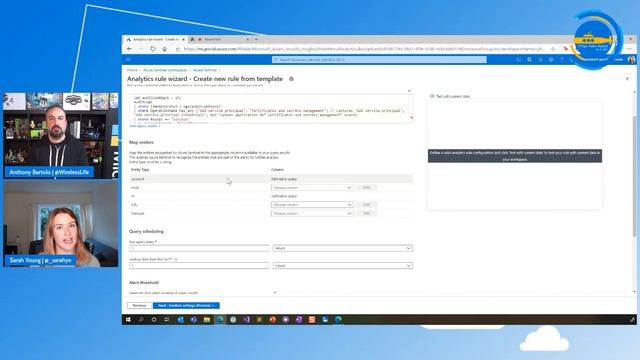Open the Azure portal hamburger menu
This screenshot has width=640, height=360.
pos(128,60)
